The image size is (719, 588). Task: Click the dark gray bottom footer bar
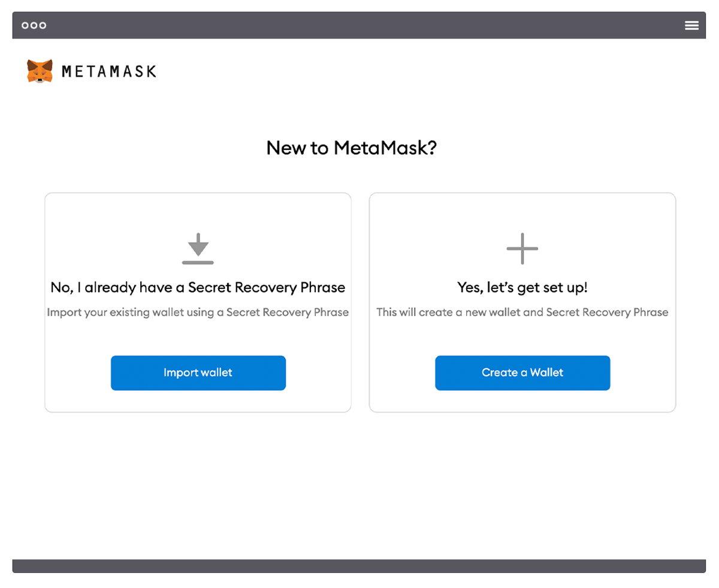(x=359, y=566)
